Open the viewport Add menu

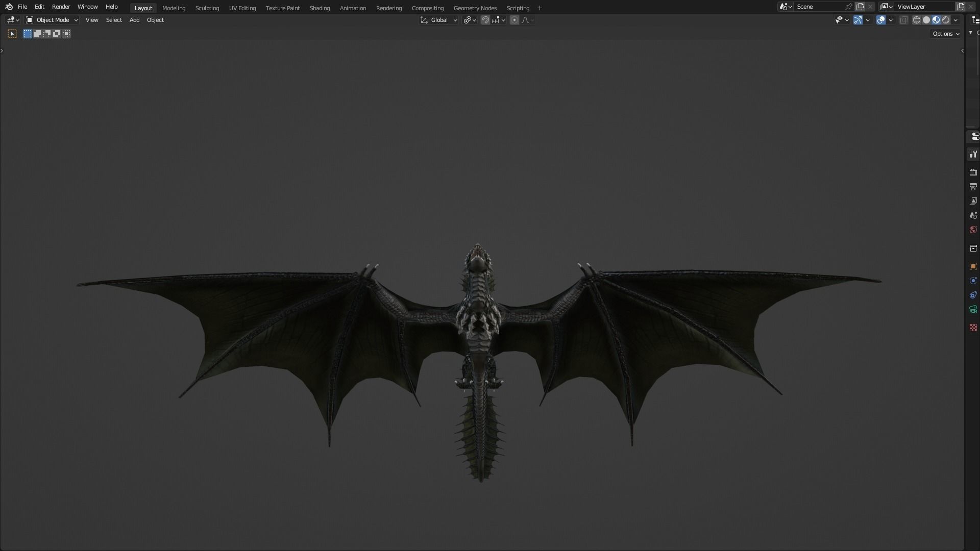[134, 20]
